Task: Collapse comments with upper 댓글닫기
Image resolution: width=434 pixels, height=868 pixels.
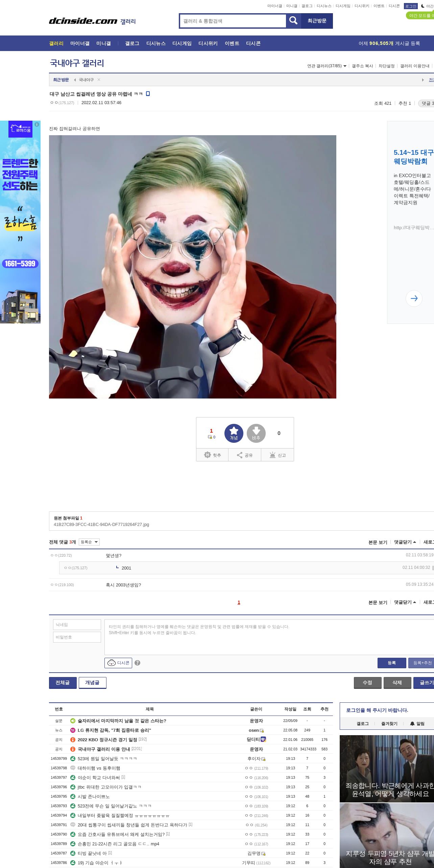Action: pos(405,542)
